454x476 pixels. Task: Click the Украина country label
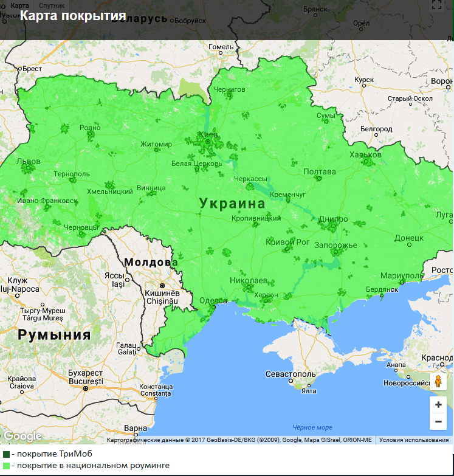tap(232, 203)
